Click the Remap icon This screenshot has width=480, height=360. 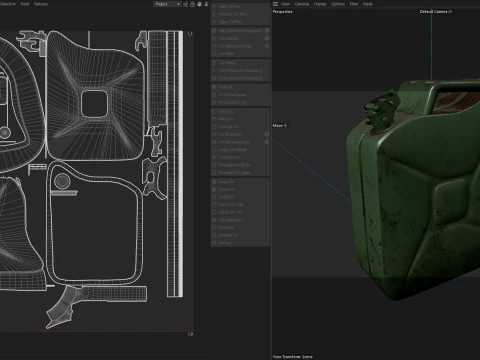[x=214, y=243]
